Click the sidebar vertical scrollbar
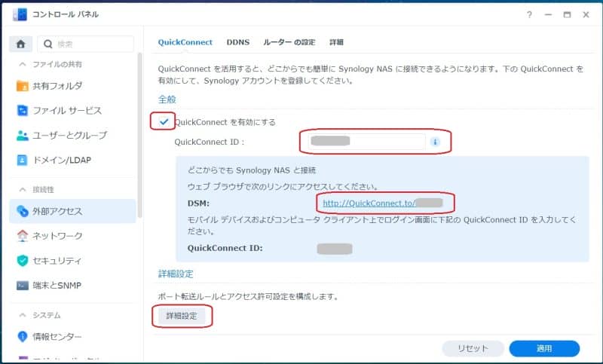Screen dimensions: 603x364 point(140,135)
